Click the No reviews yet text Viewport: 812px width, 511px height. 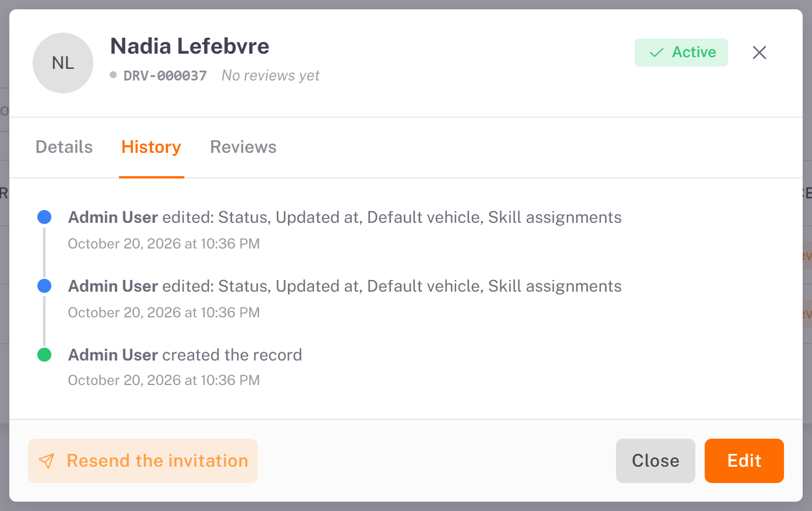point(271,76)
